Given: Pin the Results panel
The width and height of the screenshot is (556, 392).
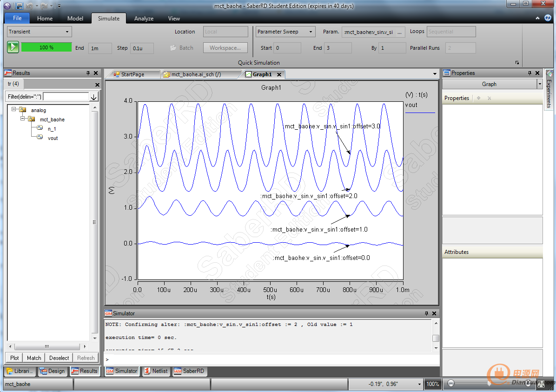Looking at the screenshot, I should click(88, 73).
